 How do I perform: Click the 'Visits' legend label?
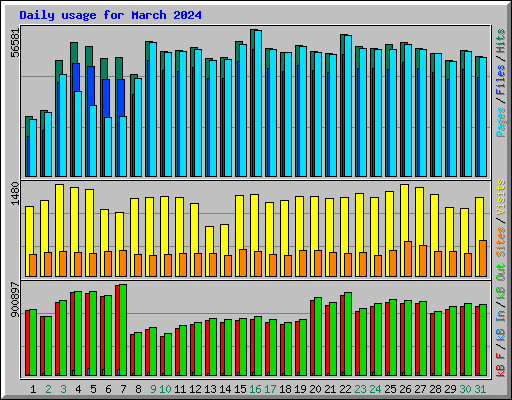pos(501,197)
